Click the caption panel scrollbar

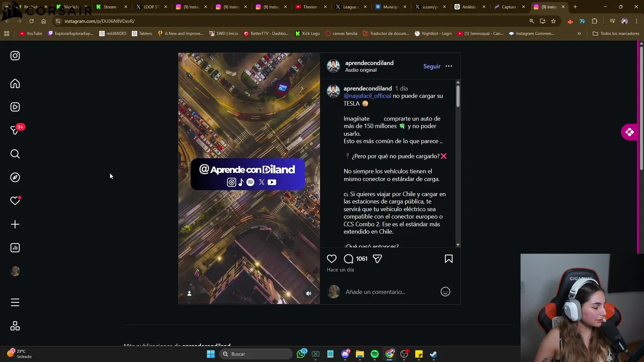[x=458, y=96]
